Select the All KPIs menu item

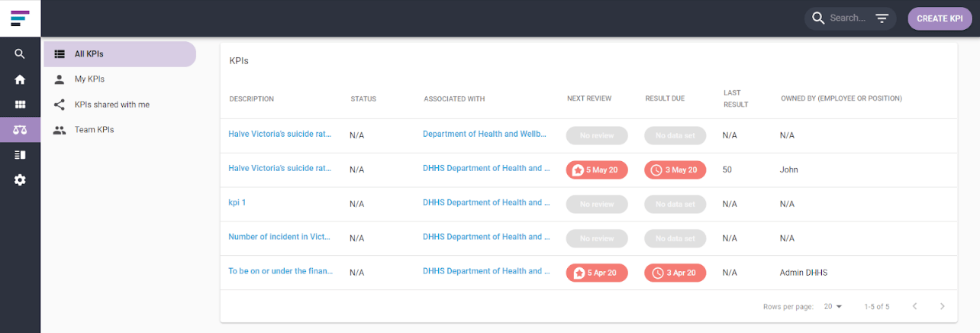(x=120, y=54)
